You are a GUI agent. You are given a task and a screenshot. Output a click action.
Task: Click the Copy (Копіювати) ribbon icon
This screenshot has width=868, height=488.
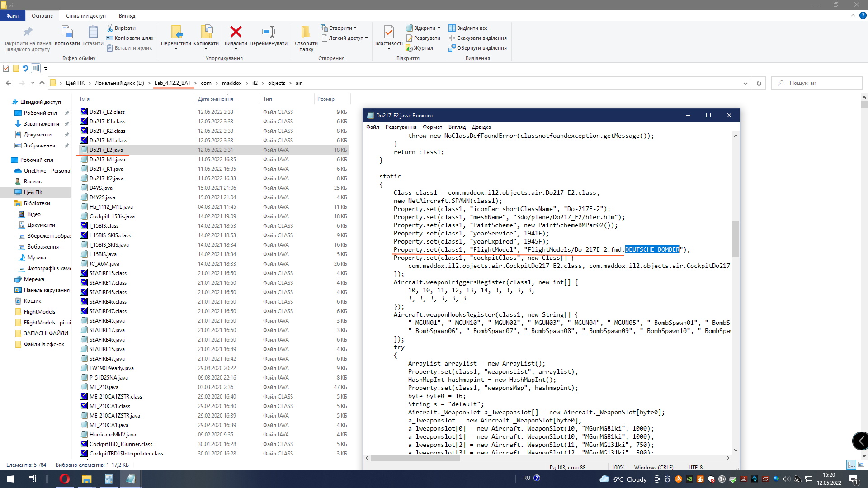point(67,32)
